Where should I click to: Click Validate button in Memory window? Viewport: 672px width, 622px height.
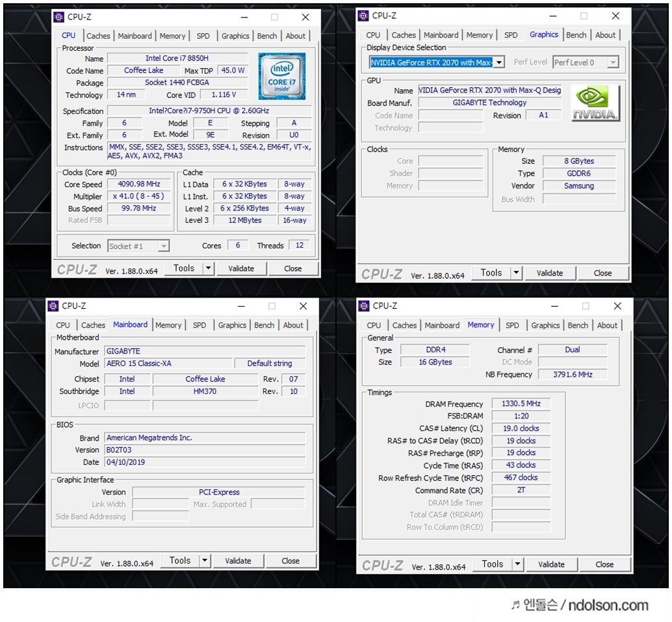552,565
